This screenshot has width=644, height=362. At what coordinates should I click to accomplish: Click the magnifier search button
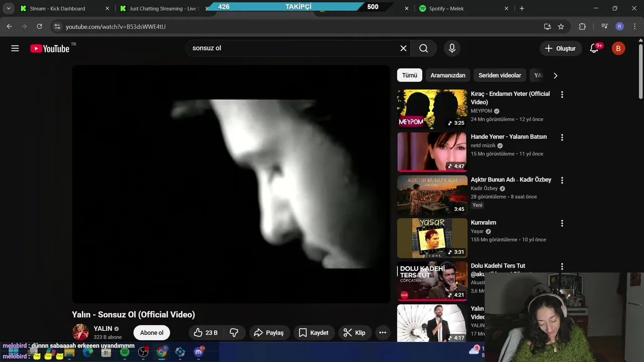point(424,48)
